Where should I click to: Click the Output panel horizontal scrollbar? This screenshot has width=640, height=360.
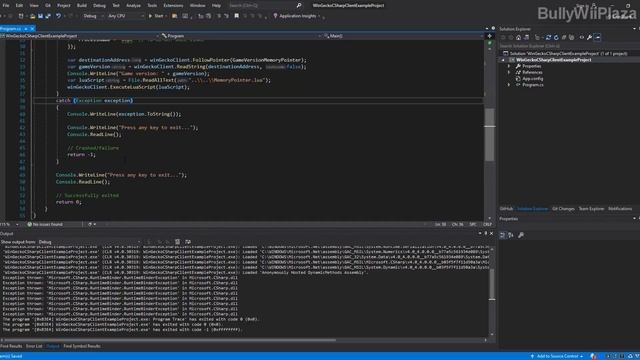coord(170,340)
